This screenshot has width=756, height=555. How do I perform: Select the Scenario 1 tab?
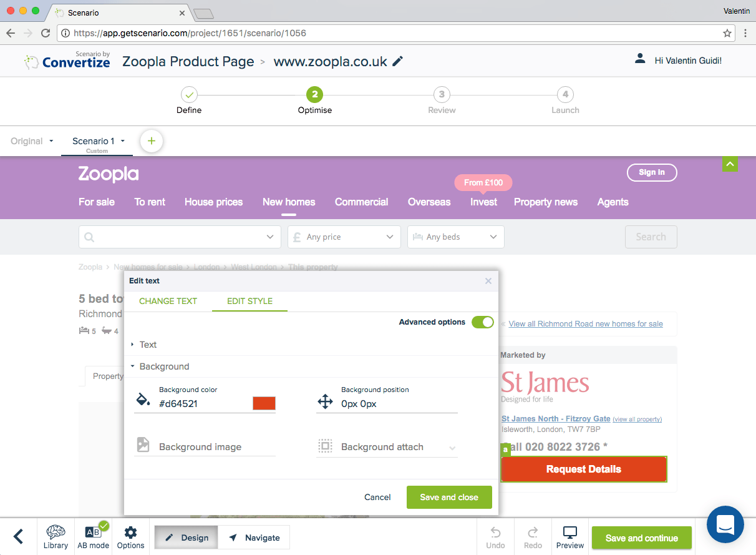[x=94, y=141]
